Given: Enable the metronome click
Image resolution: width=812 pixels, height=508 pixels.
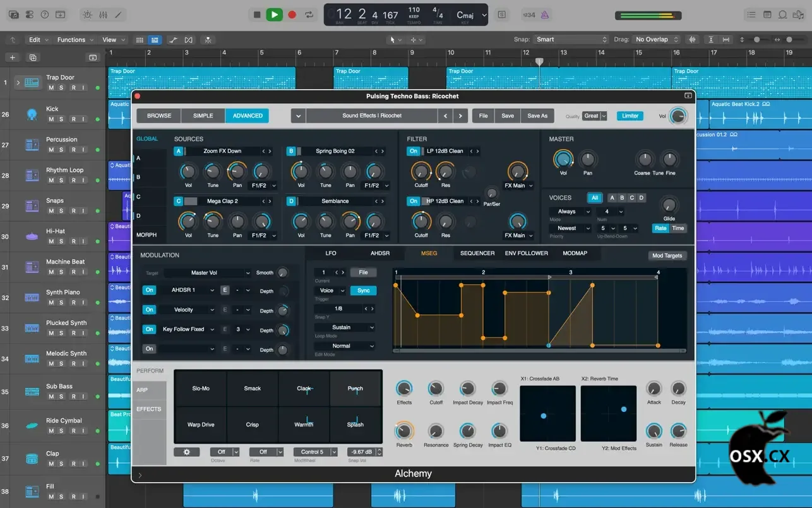Looking at the screenshot, I should [545, 15].
